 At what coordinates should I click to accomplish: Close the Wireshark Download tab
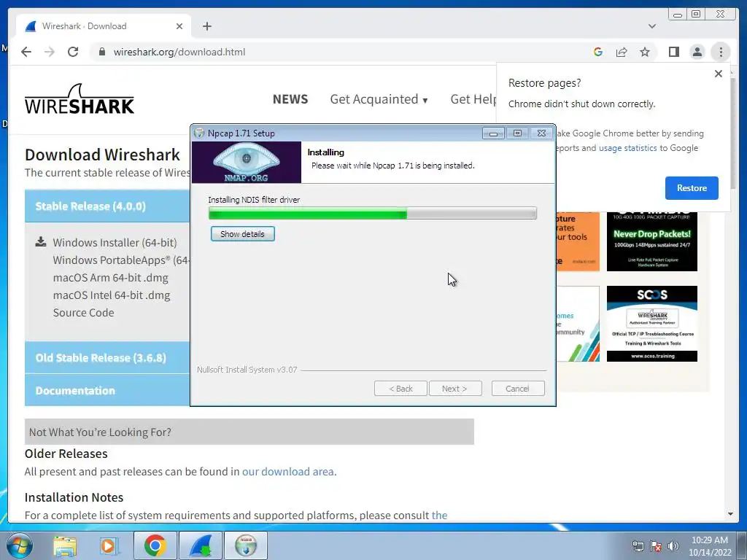(x=179, y=26)
